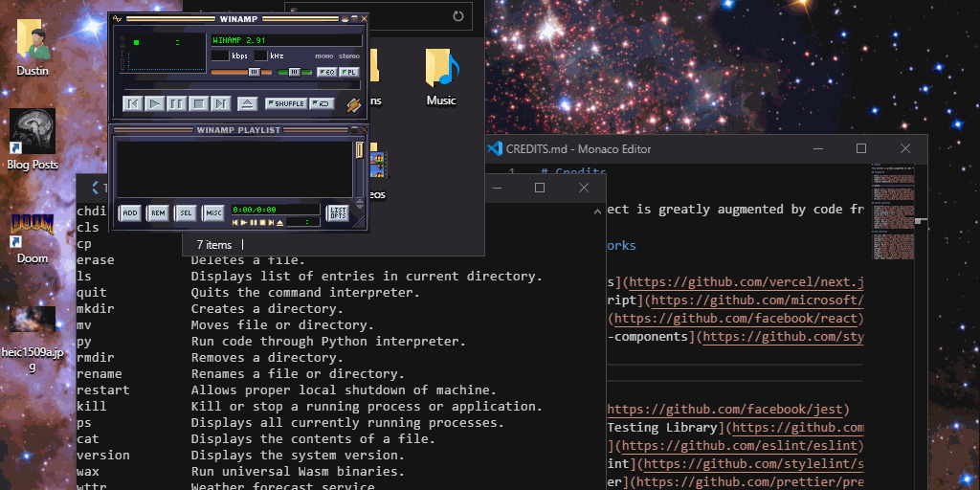Stop playback using Winamp Stop button
This screenshot has height=490, width=980.
click(198, 103)
